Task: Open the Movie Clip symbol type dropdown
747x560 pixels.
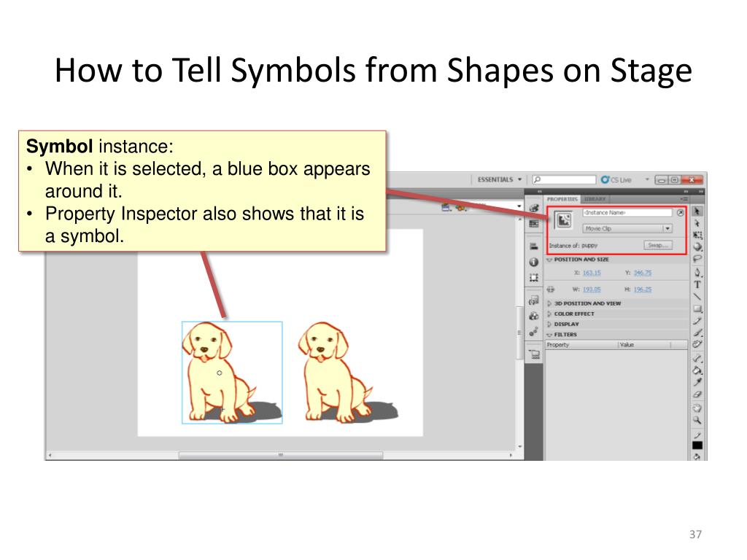Action: tap(627, 228)
